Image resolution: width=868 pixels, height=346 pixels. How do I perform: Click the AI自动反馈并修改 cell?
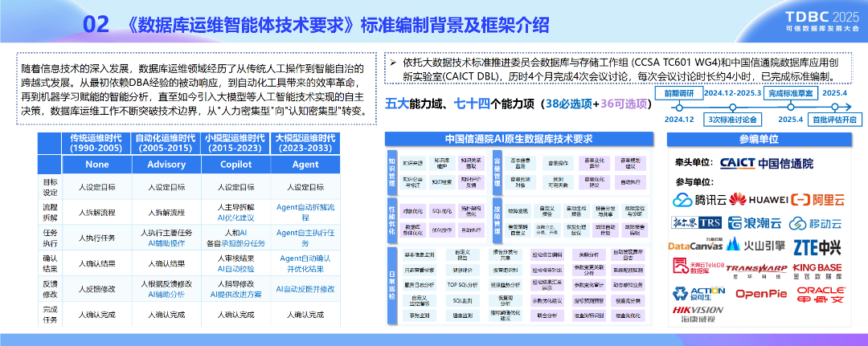[305, 288]
